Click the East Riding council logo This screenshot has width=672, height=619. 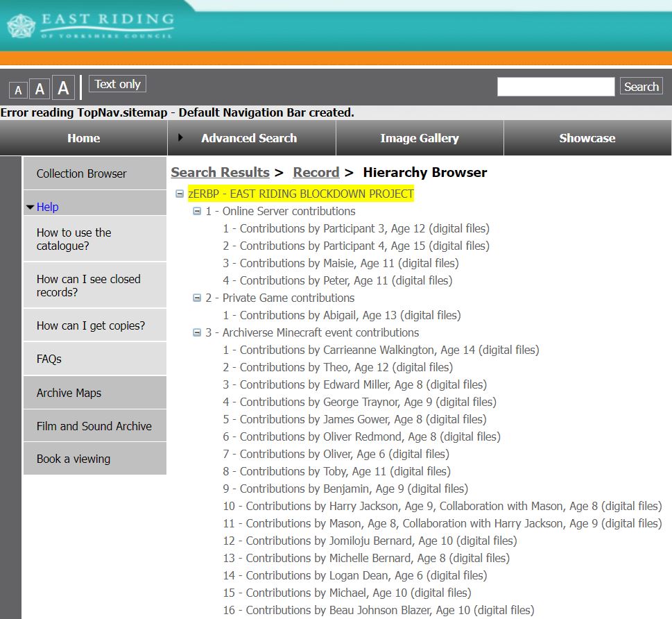[x=90, y=25]
